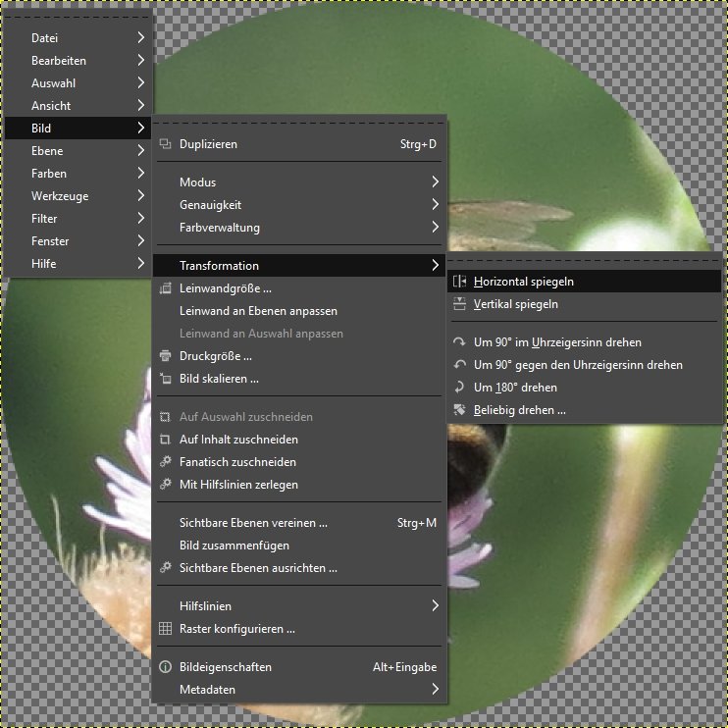Image resolution: width=728 pixels, height=728 pixels.
Task: Click the Druckgröße printer icon
Action: [x=165, y=356]
